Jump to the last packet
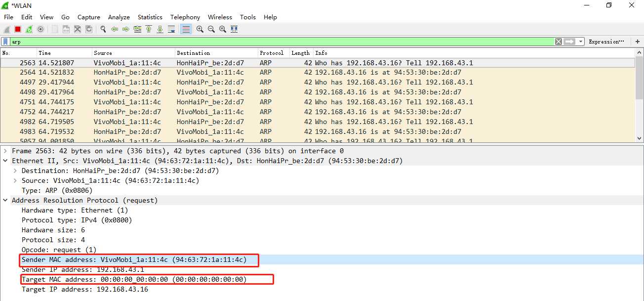This screenshot has width=644, height=301. [x=160, y=29]
